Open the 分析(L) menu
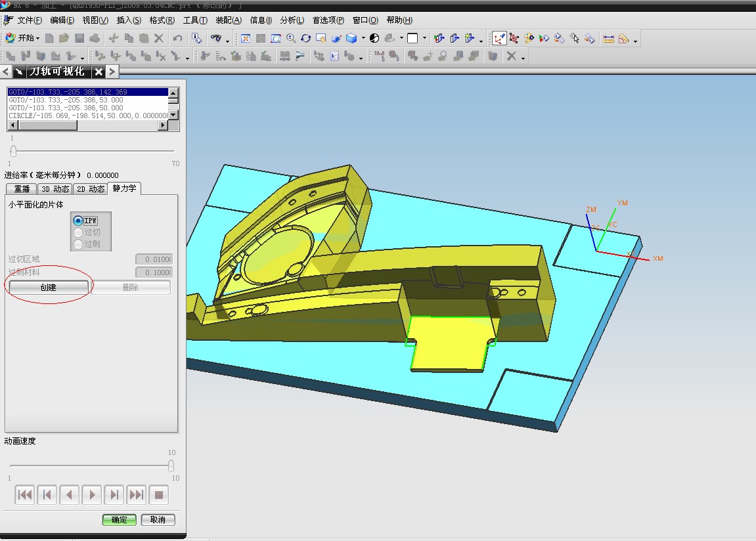 tap(292, 20)
